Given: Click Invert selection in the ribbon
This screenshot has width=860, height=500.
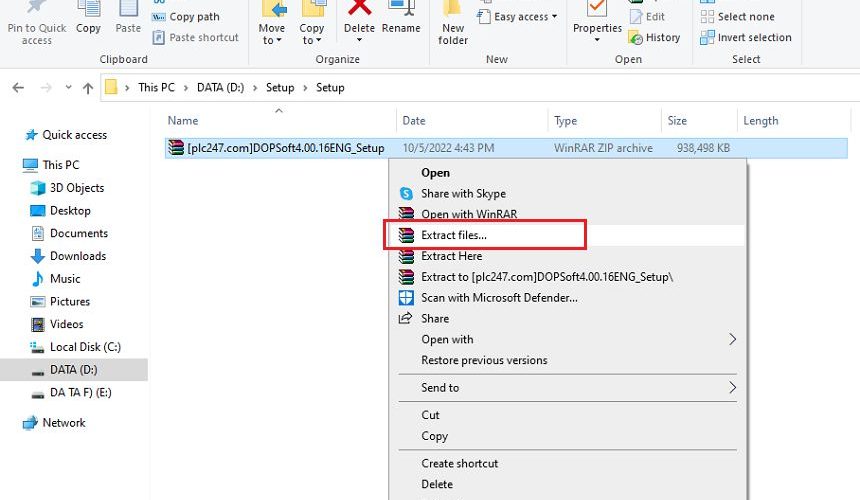Looking at the screenshot, I should [x=746, y=37].
